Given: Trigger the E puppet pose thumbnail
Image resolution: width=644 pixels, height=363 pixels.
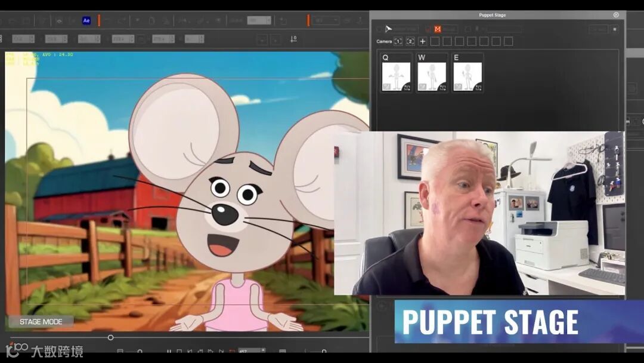Looking at the screenshot, I should pyautogui.click(x=467, y=76).
